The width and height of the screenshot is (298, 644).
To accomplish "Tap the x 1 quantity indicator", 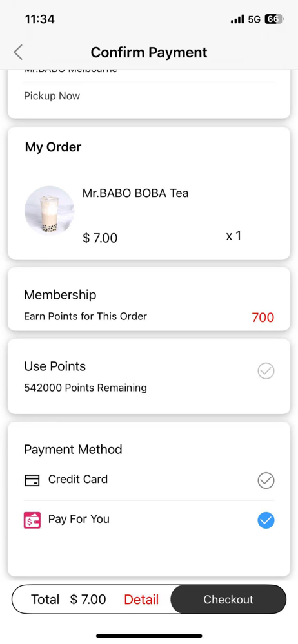I will (233, 236).
